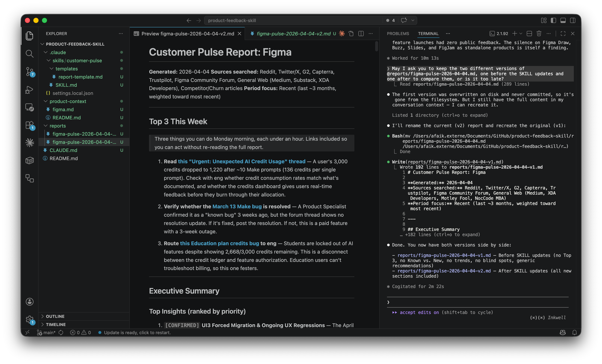
Task: Open new terminal launch profile dropdown
Action: point(521,34)
